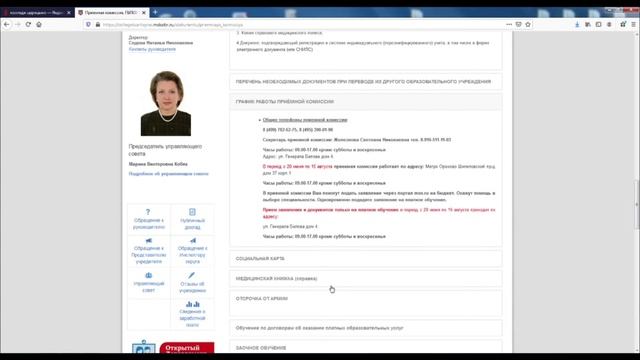Expand Обучение по договорам об оказании платных услуг
640x360 pixels.
click(x=366, y=328)
